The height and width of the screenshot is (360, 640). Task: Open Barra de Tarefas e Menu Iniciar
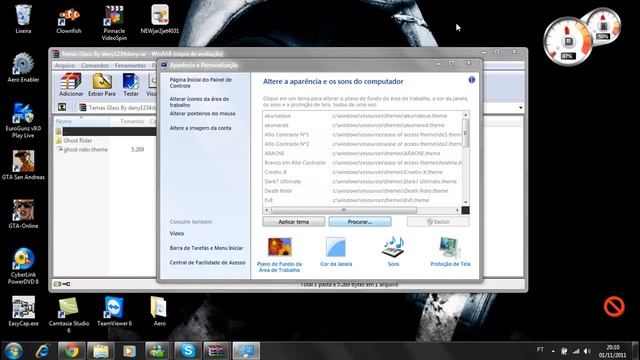coord(206,248)
